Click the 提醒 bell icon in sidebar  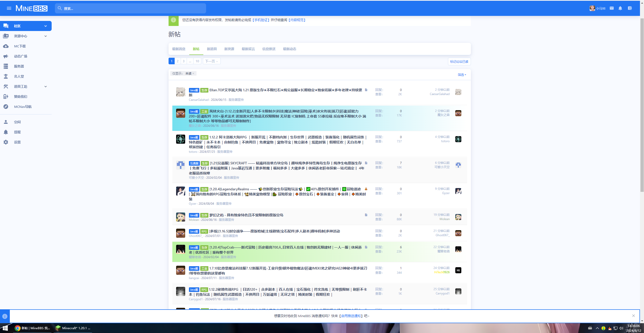point(6,132)
